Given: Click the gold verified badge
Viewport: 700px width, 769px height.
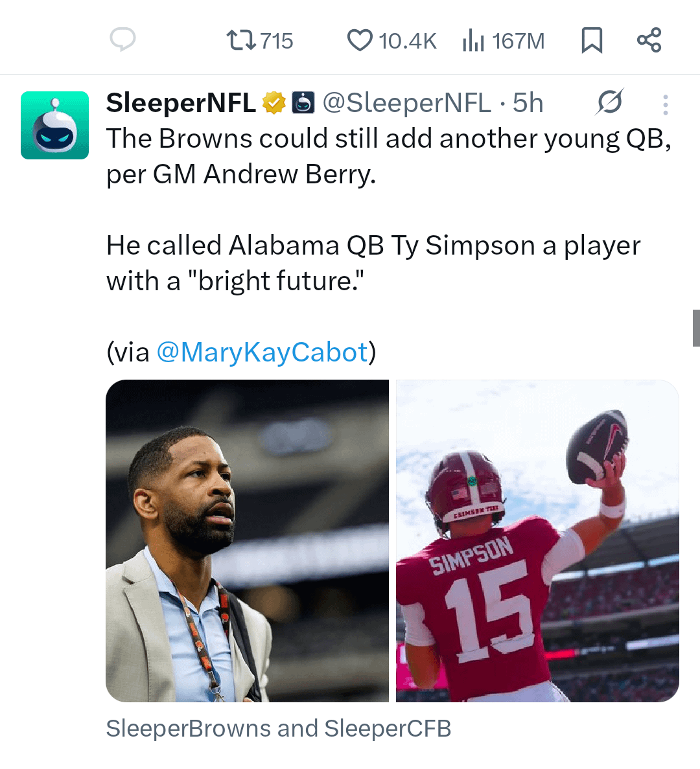Looking at the screenshot, I should point(274,103).
